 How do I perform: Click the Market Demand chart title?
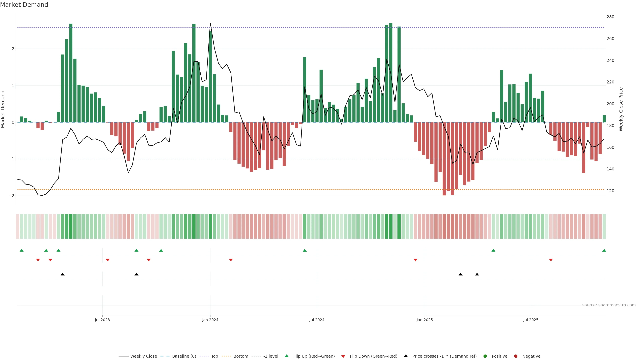tap(24, 5)
